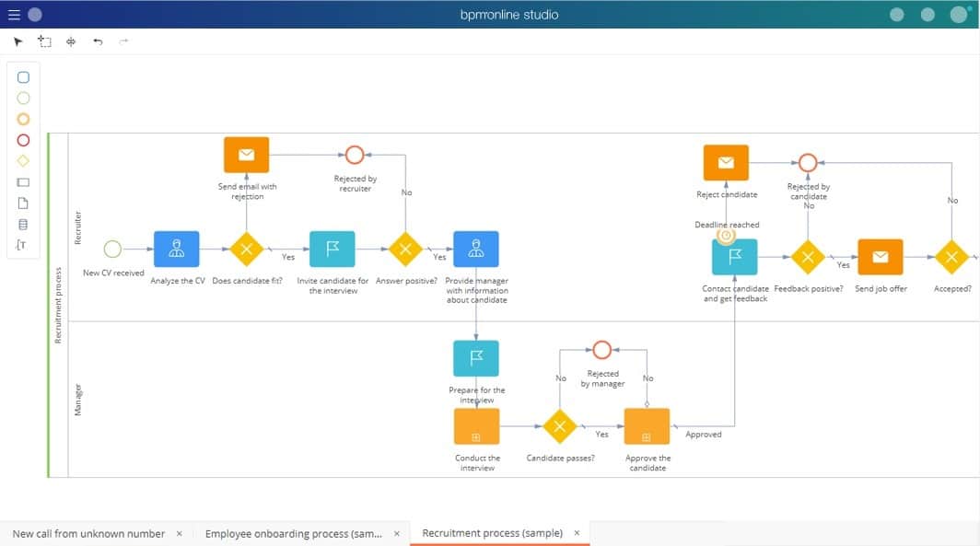Pick the orange Intermediate event shape
Image resolution: width=980 pixels, height=546 pixels.
coord(22,119)
